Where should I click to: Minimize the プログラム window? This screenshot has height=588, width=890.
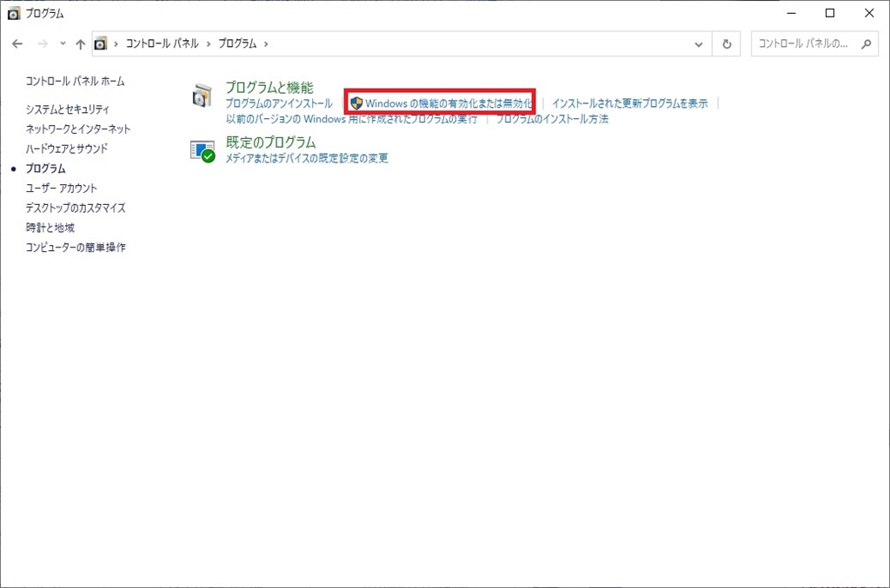coord(791,13)
